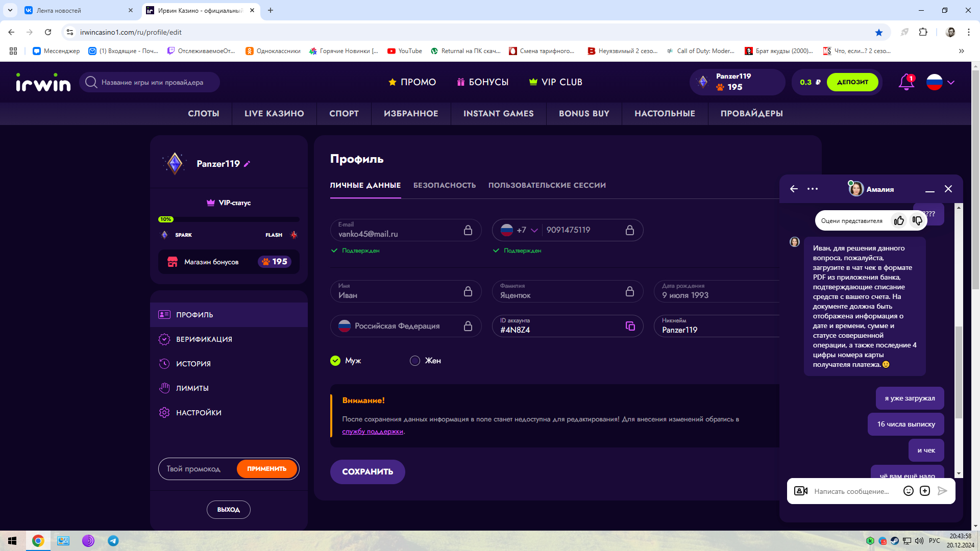The height and width of the screenshot is (551, 980).
Task: Open ЛИМИТЫ in the sidebar
Action: click(229, 388)
